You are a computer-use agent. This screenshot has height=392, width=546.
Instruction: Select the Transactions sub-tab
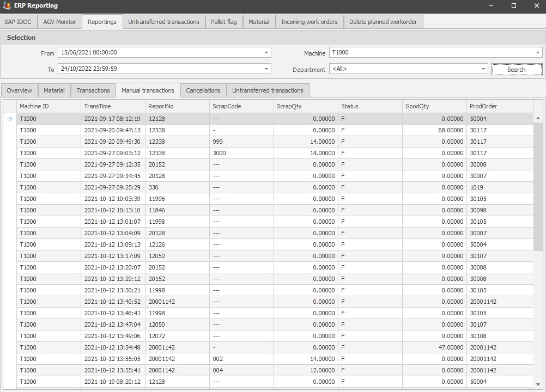(x=93, y=90)
